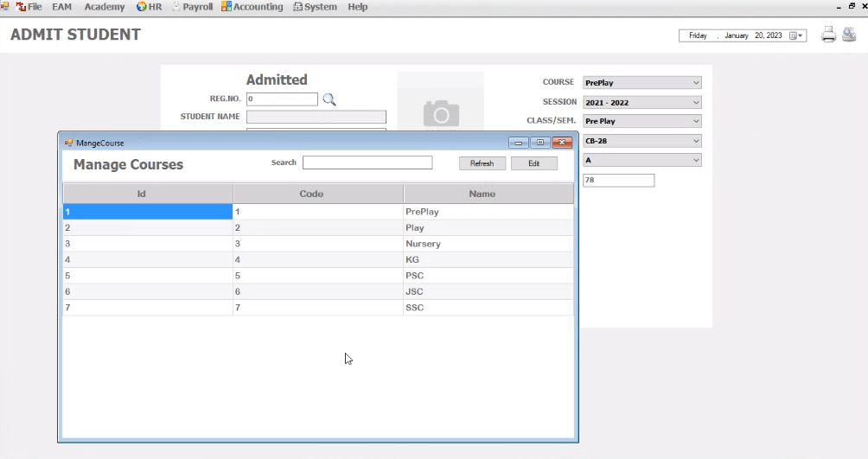Maximize the MangeCourse window
This screenshot has width=868, height=459.
tap(540, 143)
